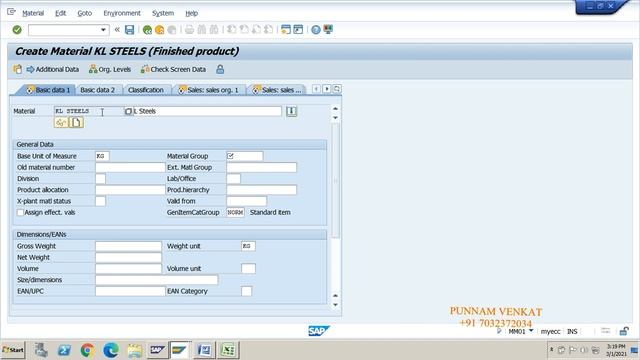This screenshot has height=360, width=640.
Task: Click the Material Group required field
Action: point(245,156)
